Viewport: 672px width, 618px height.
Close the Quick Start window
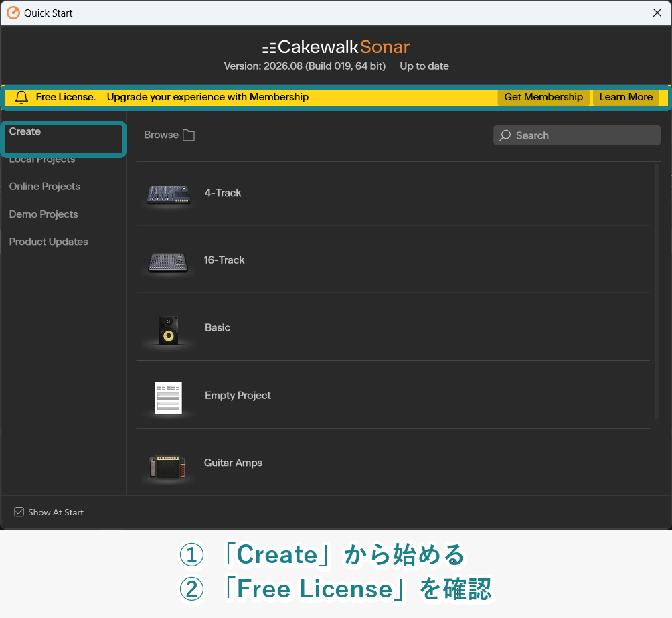point(657,13)
